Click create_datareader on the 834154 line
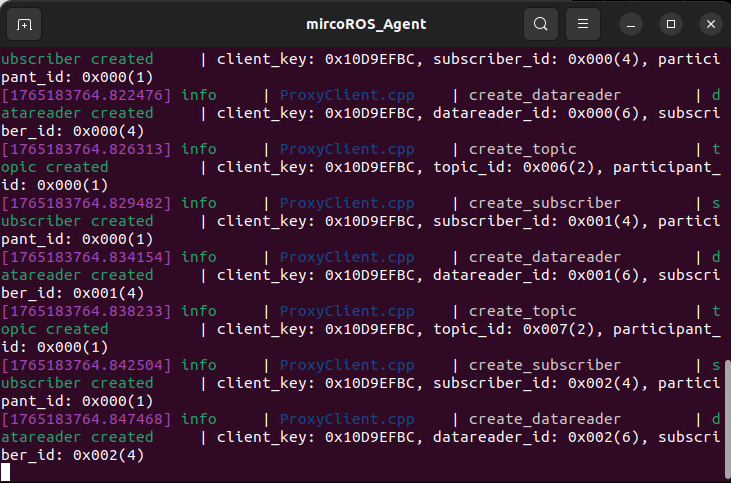 pyautogui.click(x=545, y=258)
